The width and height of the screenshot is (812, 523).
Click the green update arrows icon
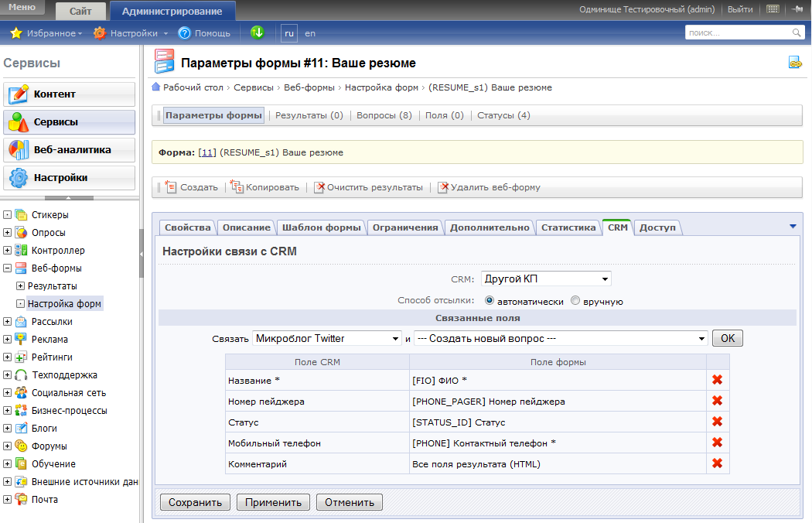[258, 32]
